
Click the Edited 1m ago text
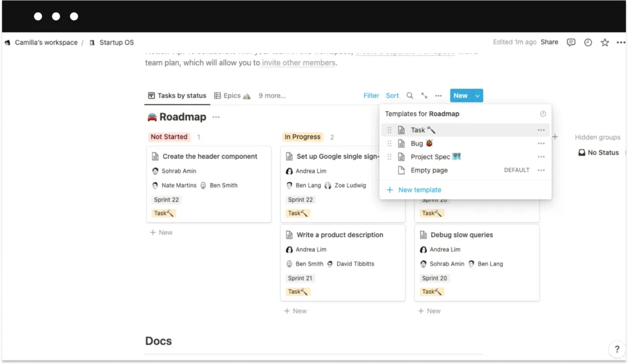pos(515,42)
